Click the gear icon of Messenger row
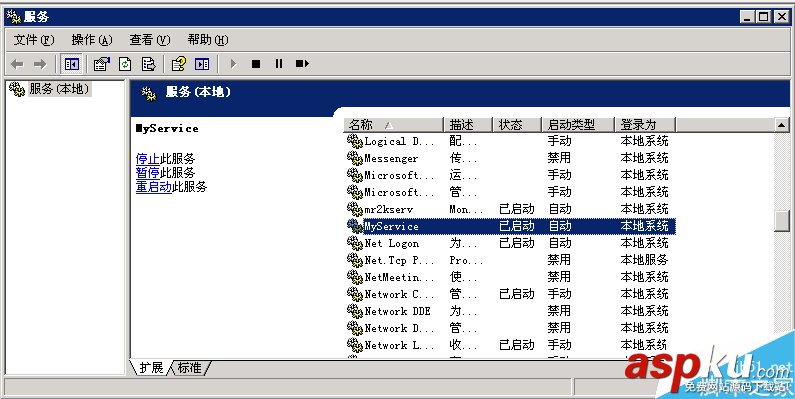This screenshot has height=399, width=795. [x=354, y=158]
